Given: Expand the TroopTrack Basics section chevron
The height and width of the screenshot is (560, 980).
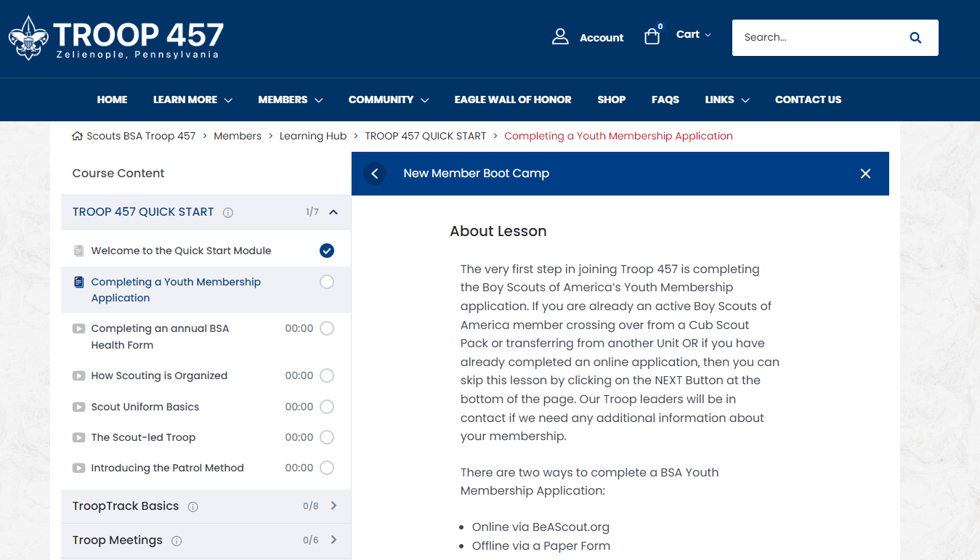Looking at the screenshot, I should click(334, 506).
